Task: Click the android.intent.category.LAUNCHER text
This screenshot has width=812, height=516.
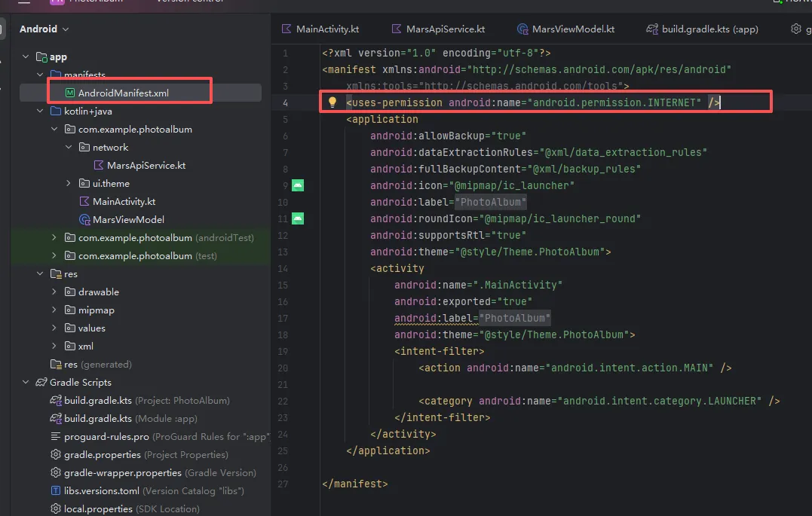Action: click(x=659, y=401)
